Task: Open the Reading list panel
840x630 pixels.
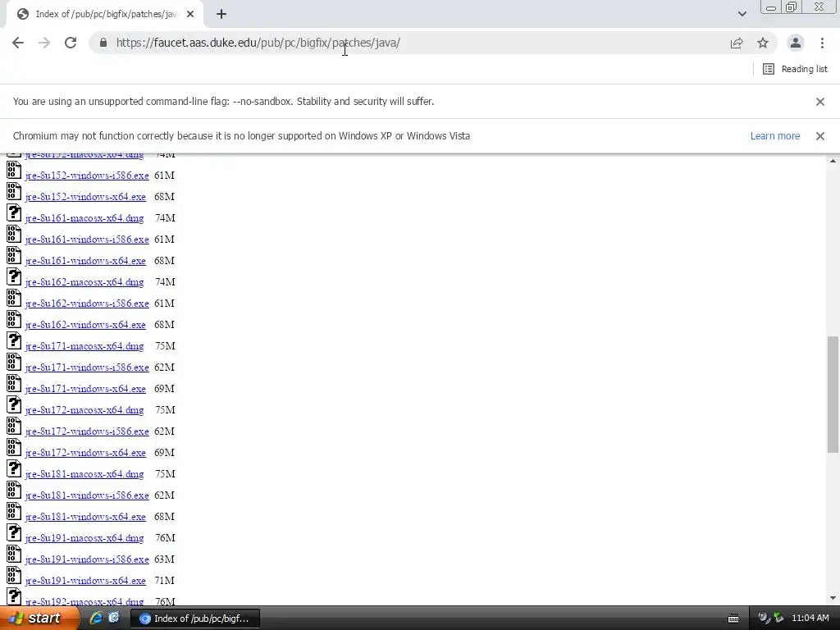Action: pos(795,69)
